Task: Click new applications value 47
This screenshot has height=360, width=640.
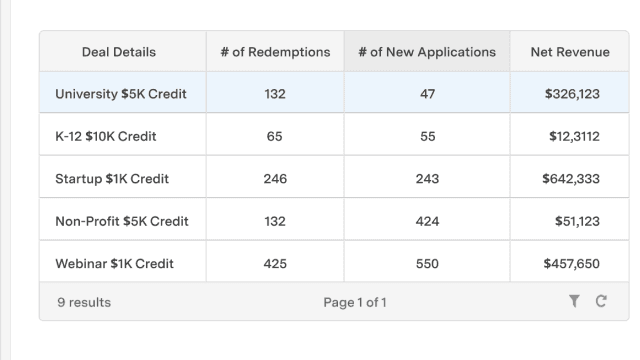Action: [x=427, y=94]
